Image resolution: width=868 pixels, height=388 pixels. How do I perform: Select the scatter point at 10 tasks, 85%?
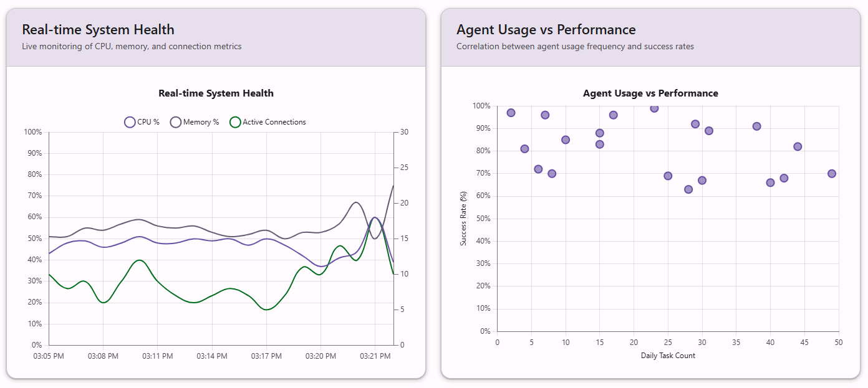pos(566,140)
